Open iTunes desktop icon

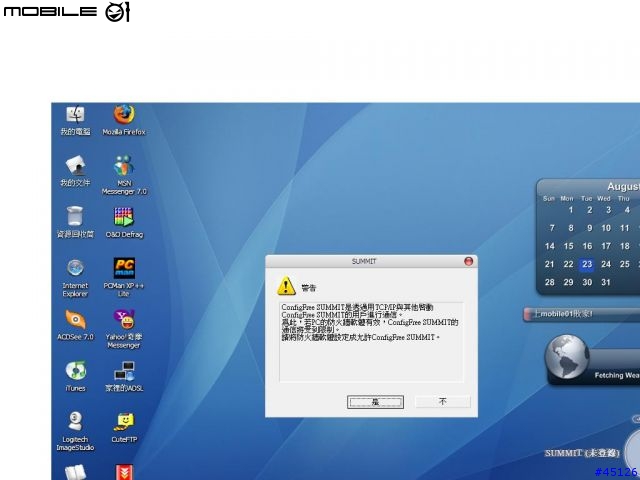[76, 376]
